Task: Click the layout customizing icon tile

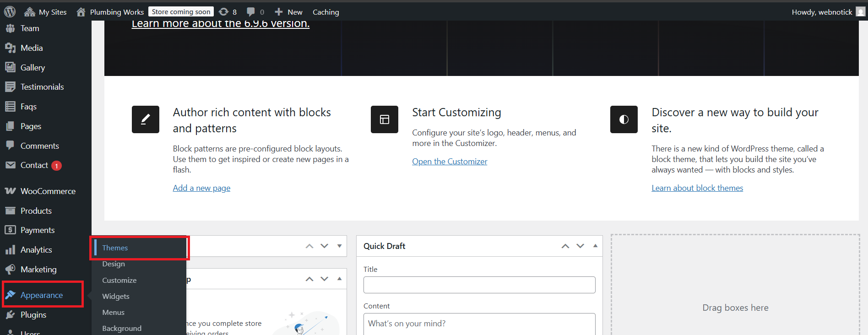Action: (385, 119)
